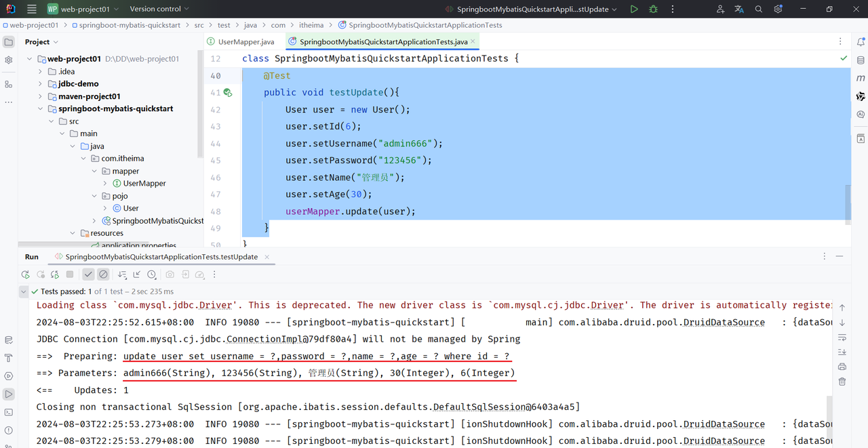
Task: Open Search Everywhere magnifier icon
Action: 759,9
